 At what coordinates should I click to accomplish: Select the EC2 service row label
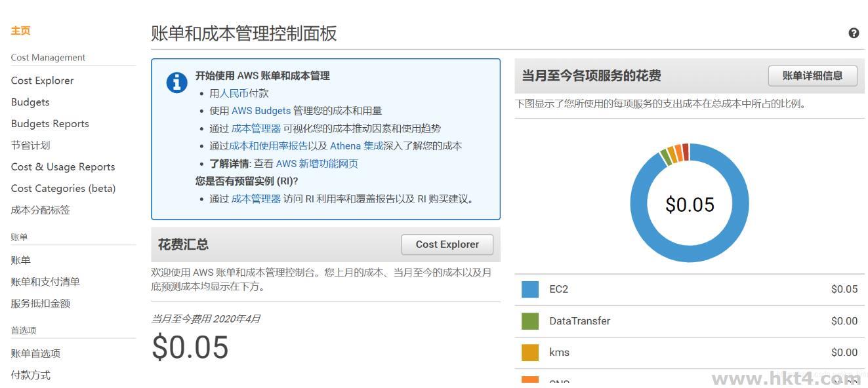click(559, 289)
